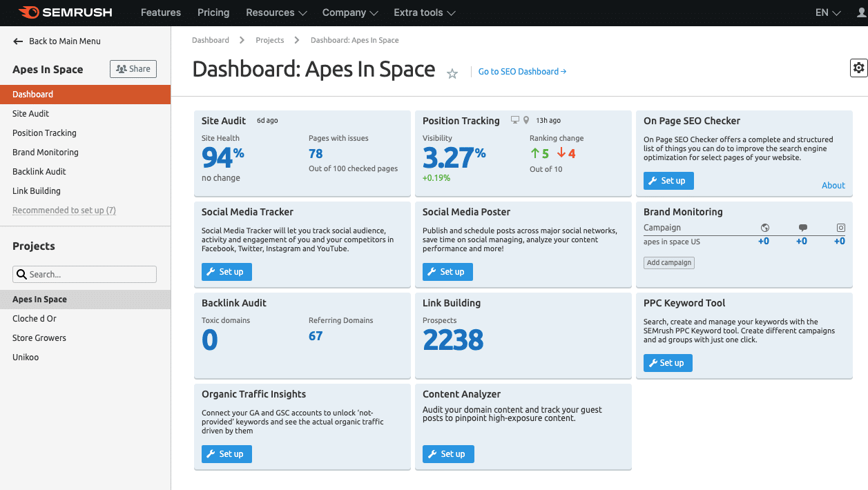Click the green ranking increase 5 value
Image resolution: width=868 pixels, height=490 pixels.
point(540,154)
